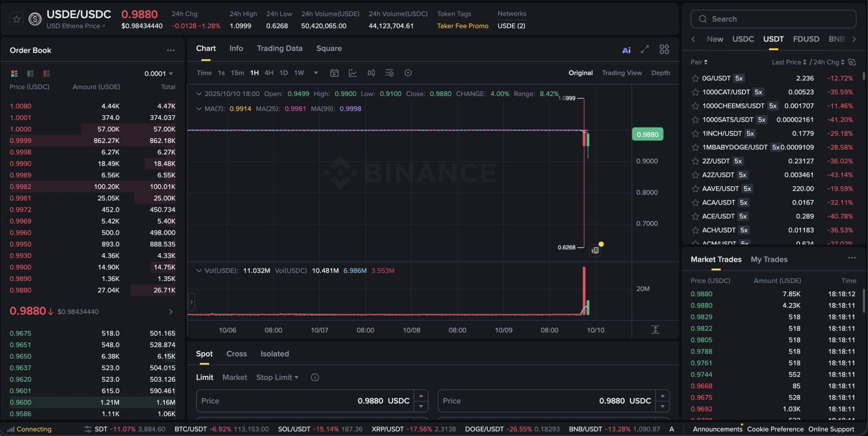868x436 pixels.
Task: Click the Price input field in the order form
Action: (x=305, y=400)
